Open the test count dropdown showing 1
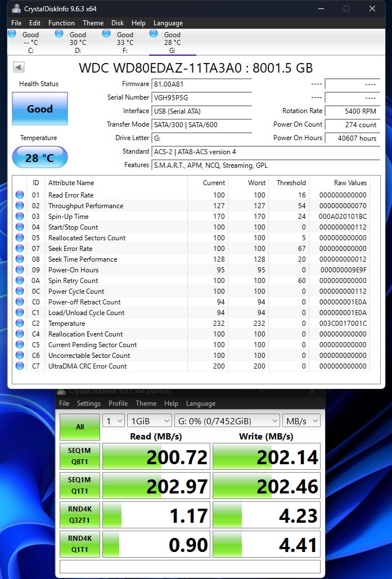Viewport: 392px width, 579px height. pos(114,421)
